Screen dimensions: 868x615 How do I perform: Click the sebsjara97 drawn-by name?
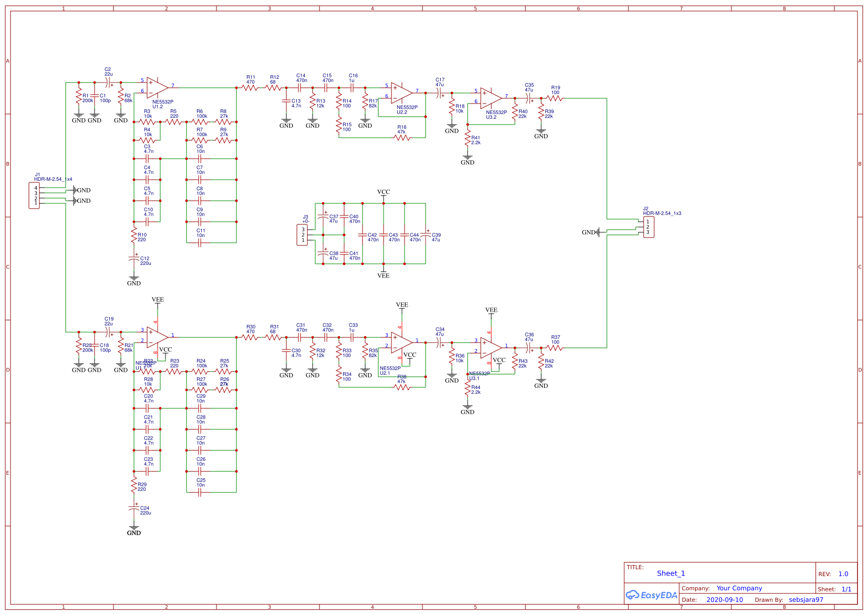(805, 600)
